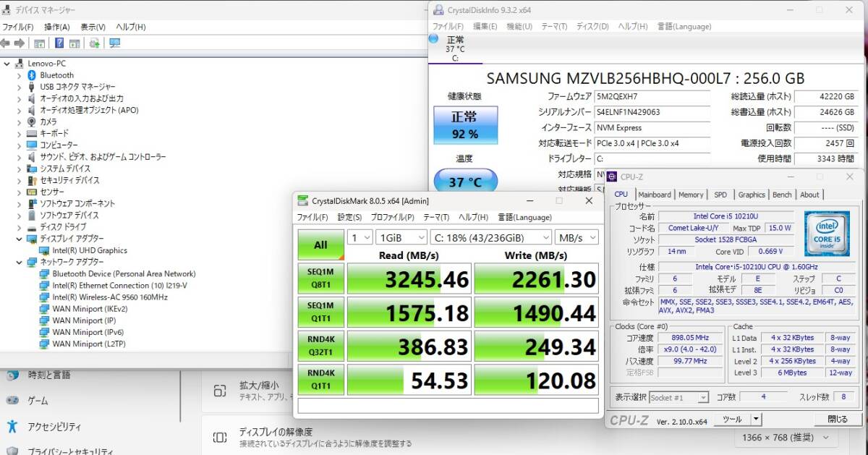
Task: Open arrow next to ツール in CPU-Z
Action: (x=756, y=419)
